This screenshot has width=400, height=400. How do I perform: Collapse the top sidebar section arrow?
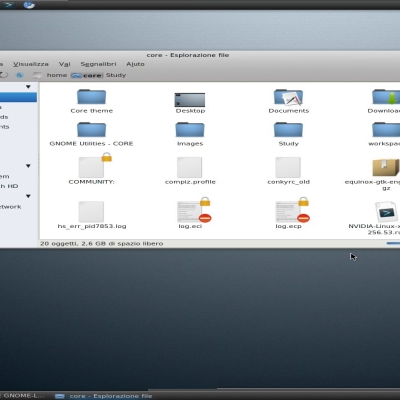[28, 87]
